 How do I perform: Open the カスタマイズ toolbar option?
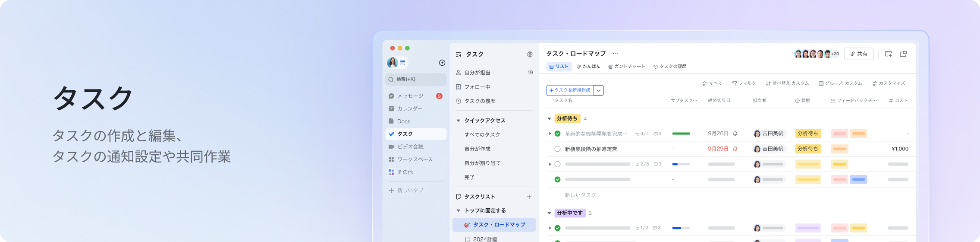pos(889,83)
